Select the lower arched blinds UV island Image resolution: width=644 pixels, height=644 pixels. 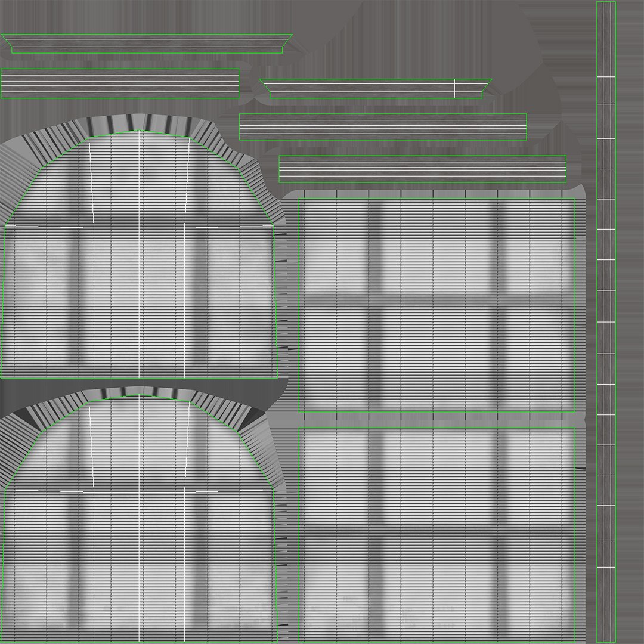[x=139, y=519]
